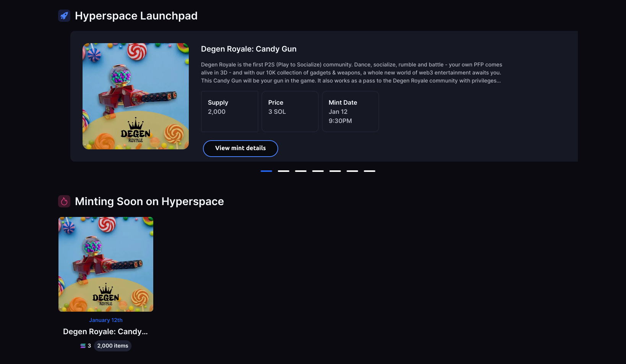626x364 pixels.
Task: Click the Minting Soon on Hyperspace heading
Action: (x=149, y=201)
